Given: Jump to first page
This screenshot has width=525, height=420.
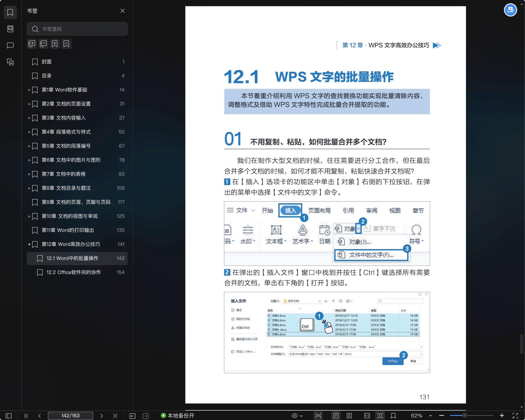Looking at the screenshot, I should coord(27,416).
